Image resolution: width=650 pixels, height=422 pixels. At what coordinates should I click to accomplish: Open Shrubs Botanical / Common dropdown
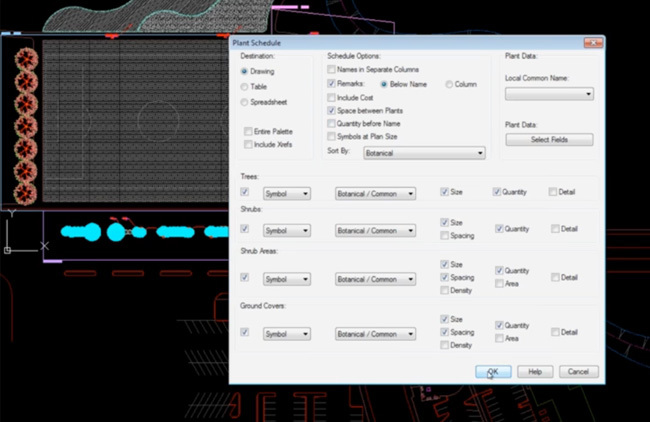click(x=375, y=230)
